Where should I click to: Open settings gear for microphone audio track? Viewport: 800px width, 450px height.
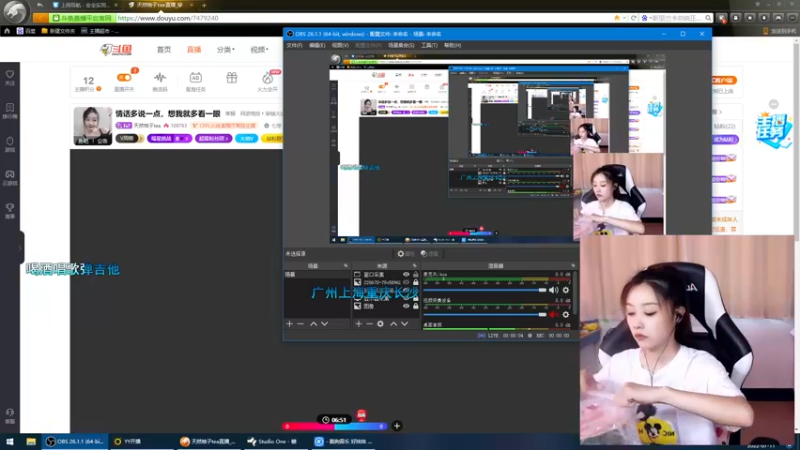(565, 290)
